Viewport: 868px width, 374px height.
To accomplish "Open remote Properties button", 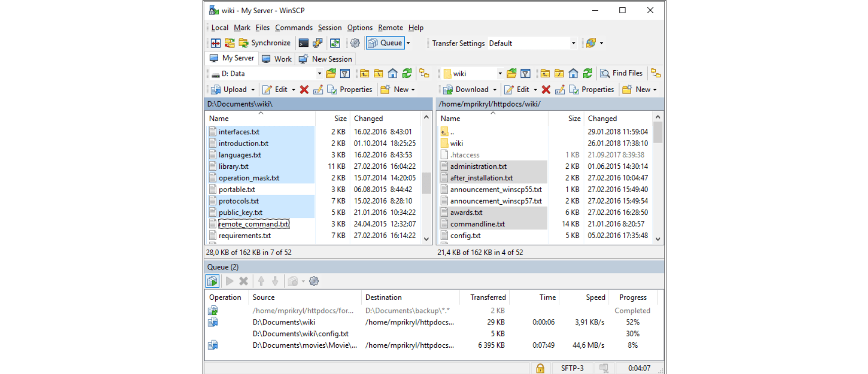I will (592, 89).
